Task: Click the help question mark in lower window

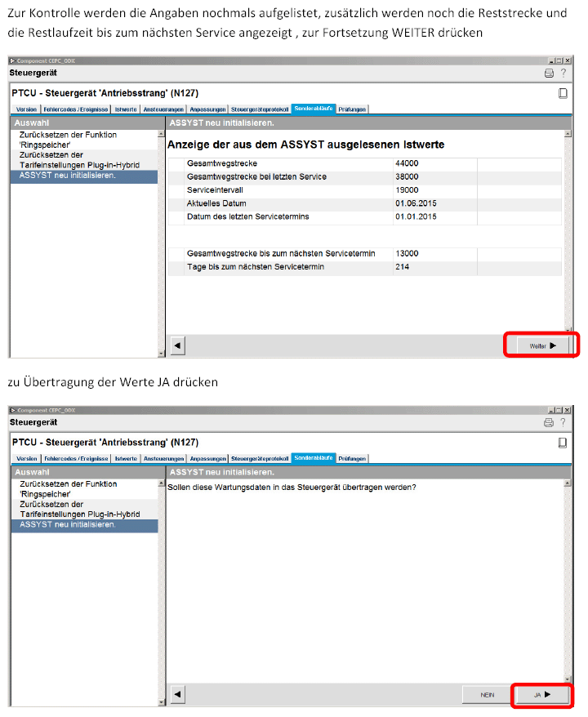Action: pos(563,422)
